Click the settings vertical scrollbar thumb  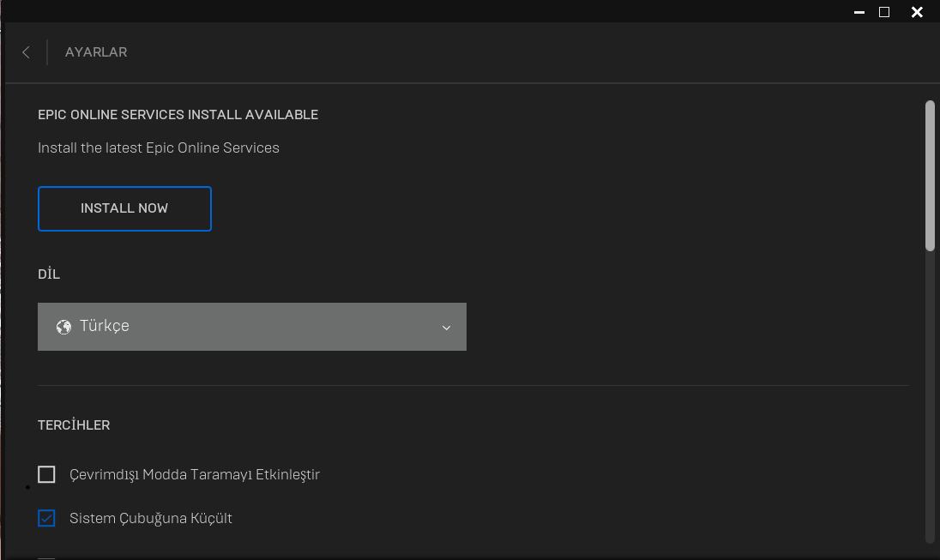coord(930,176)
